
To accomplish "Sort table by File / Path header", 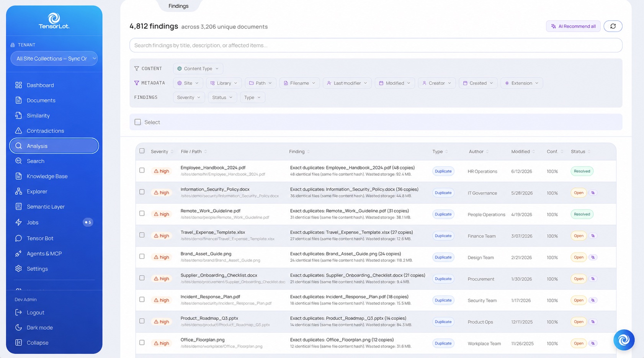I will (x=194, y=152).
